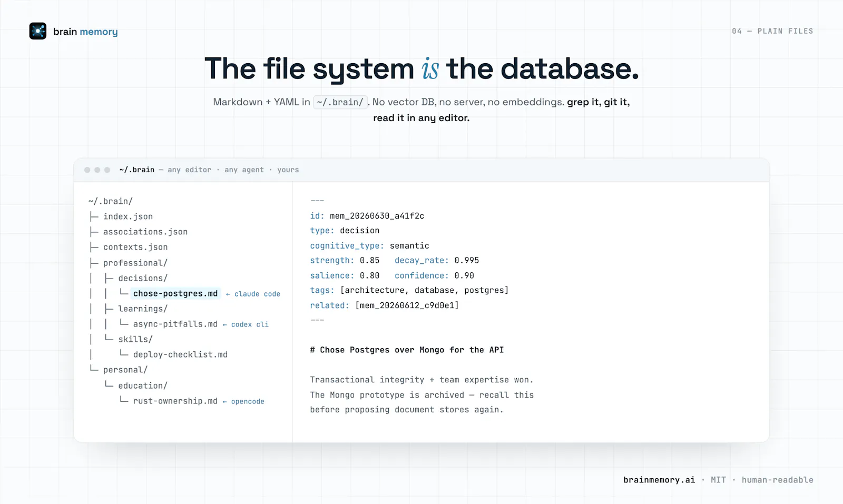The width and height of the screenshot is (843, 504).
Task: Click the id value mem_20260630_a41f2c
Action: (x=377, y=216)
